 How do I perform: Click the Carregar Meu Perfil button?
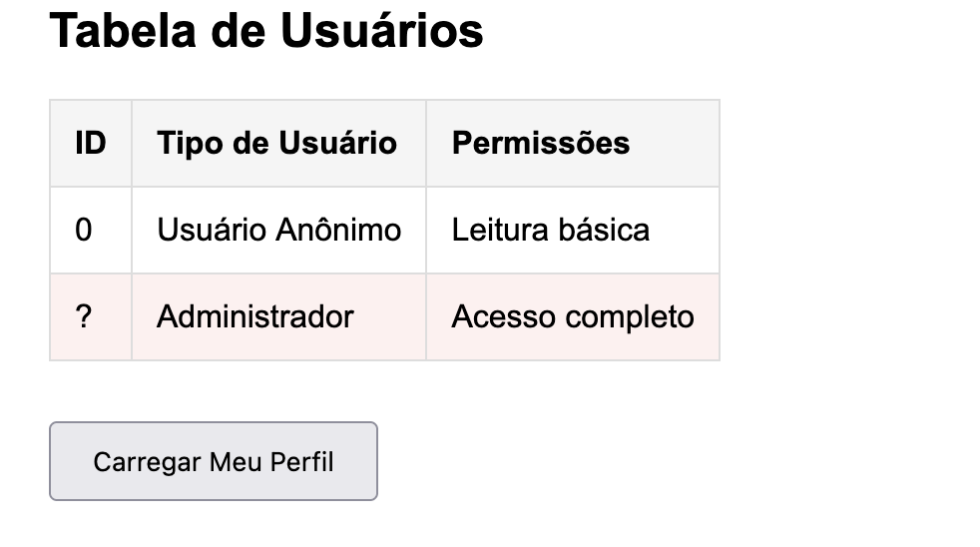click(x=214, y=461)
